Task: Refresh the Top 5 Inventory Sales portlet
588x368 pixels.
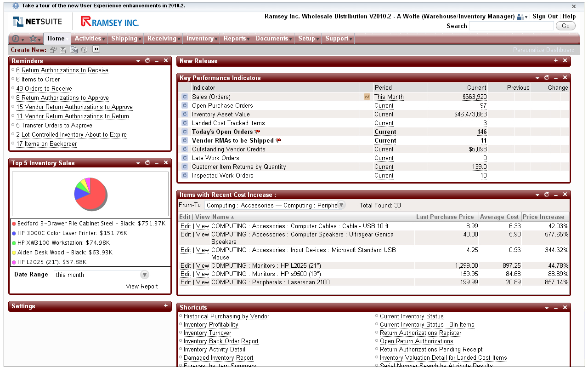Action: click(x=147, y=163)
